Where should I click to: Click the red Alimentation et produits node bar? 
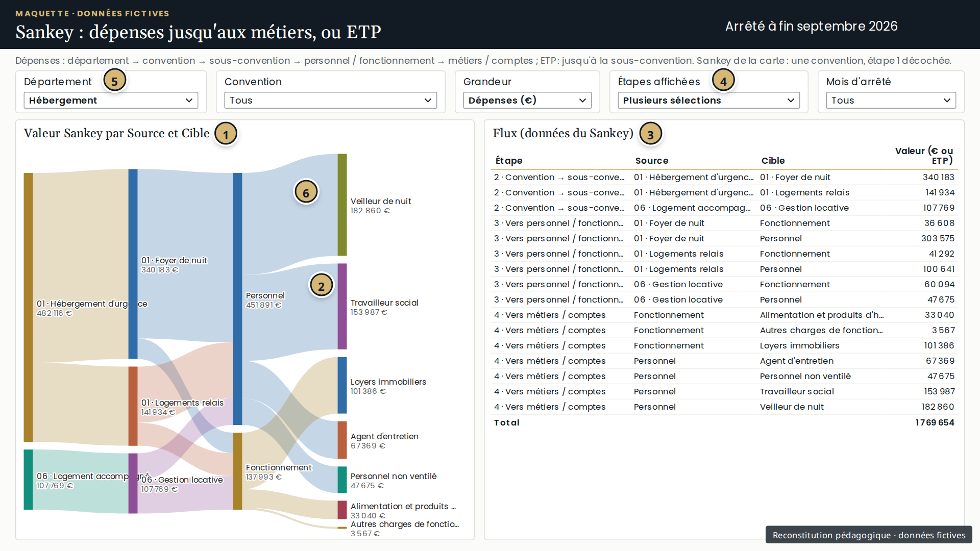point(342,510)
